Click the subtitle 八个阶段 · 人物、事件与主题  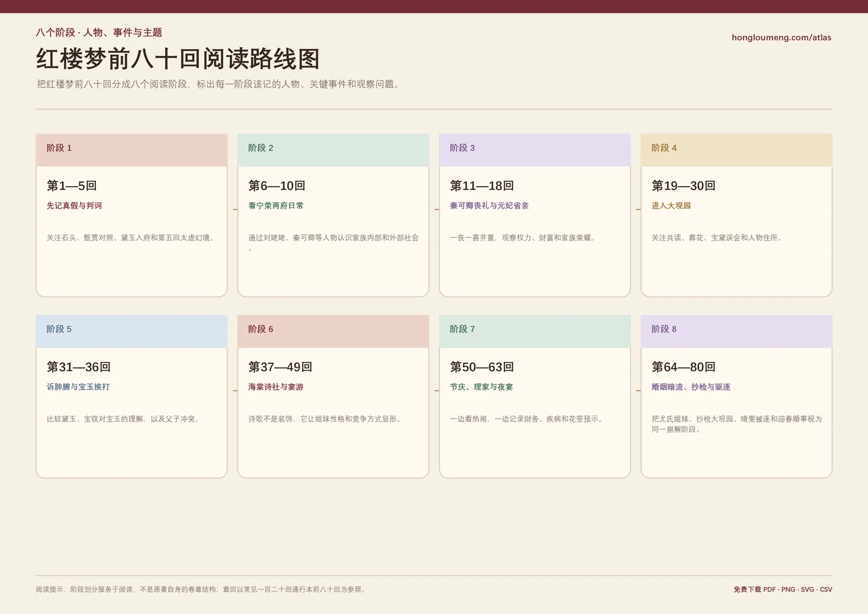[99, 32]
